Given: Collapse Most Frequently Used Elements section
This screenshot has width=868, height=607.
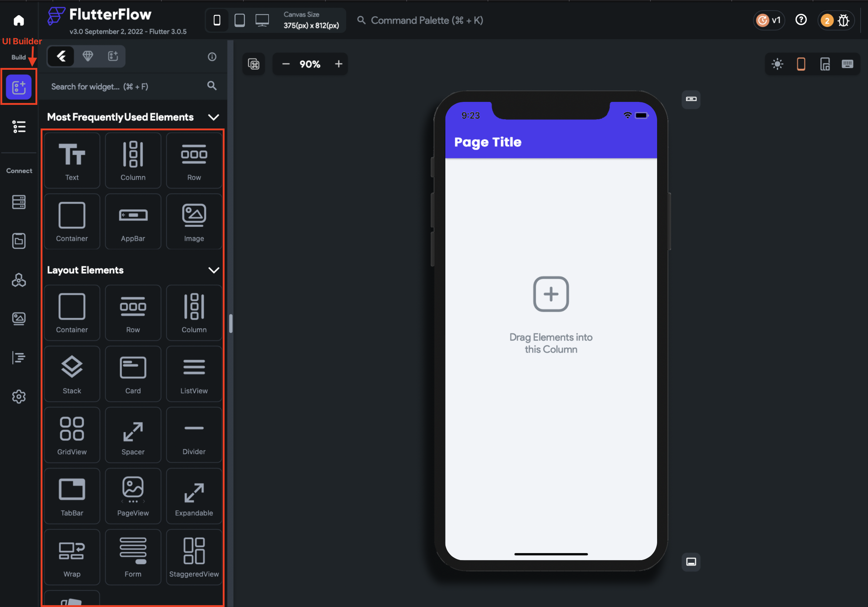Looking at the screenshot, I should coord(213,117).
